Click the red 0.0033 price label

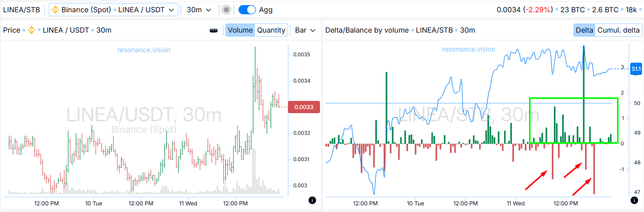pyautogui.click(x=304, y=107)
